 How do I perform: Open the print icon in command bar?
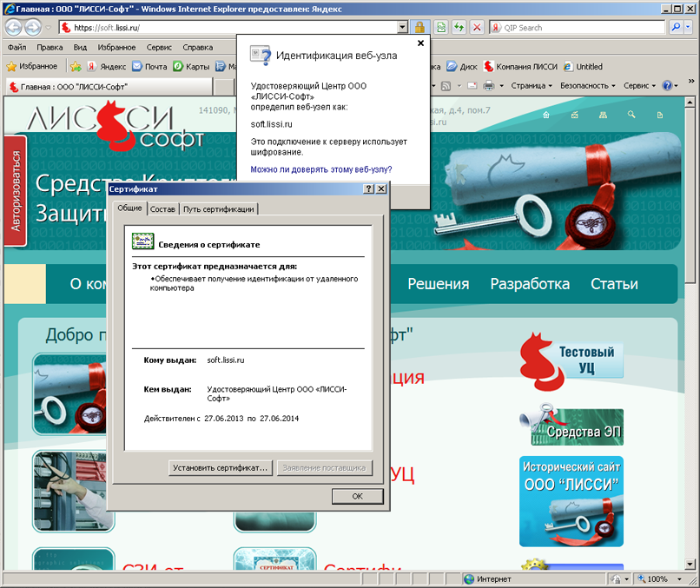pos(488,86)
